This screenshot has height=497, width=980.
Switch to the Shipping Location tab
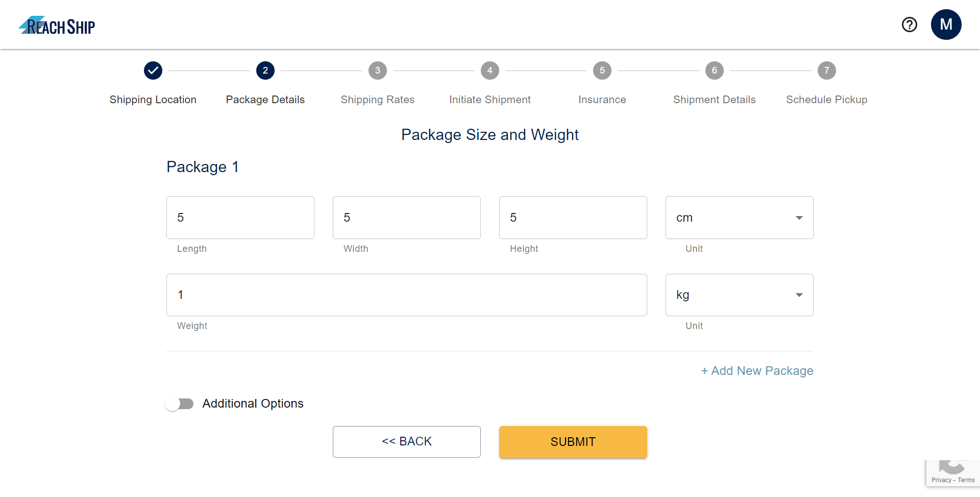[153, 99]
